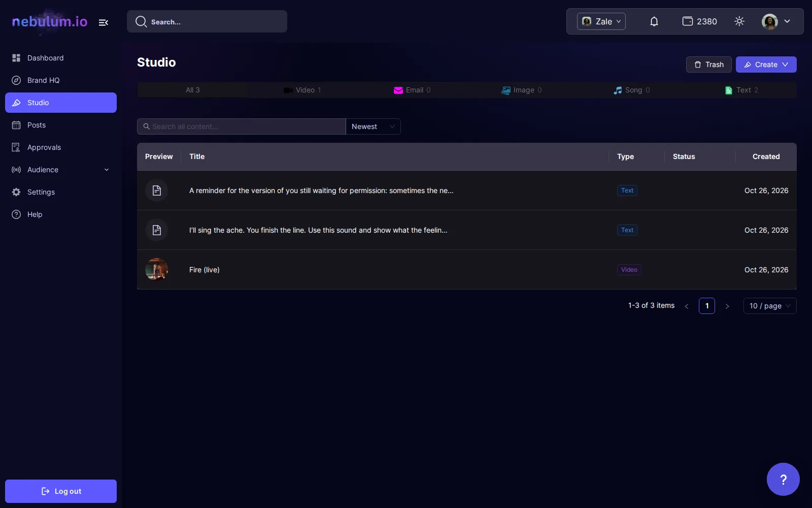Switch to the Image tab
Viewport: 812px width, 508px height.
pos(522,90)
